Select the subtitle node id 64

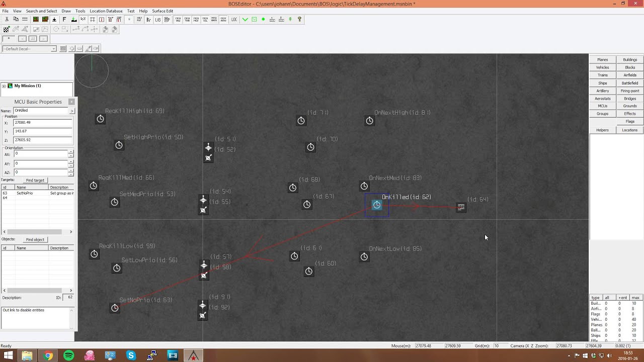(x=461, y=207)
